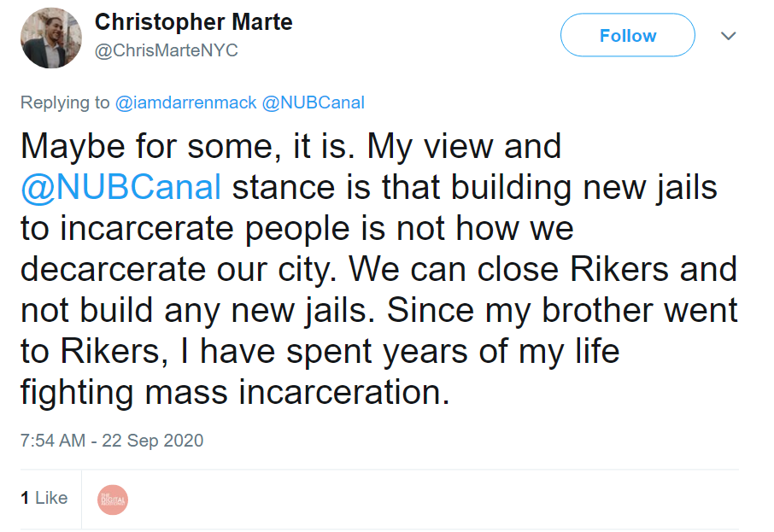Viewport: 774px width, 532px height.
Task: Open @iamdarrenmack in the Replying to line
Action: (x=185, y=102)
